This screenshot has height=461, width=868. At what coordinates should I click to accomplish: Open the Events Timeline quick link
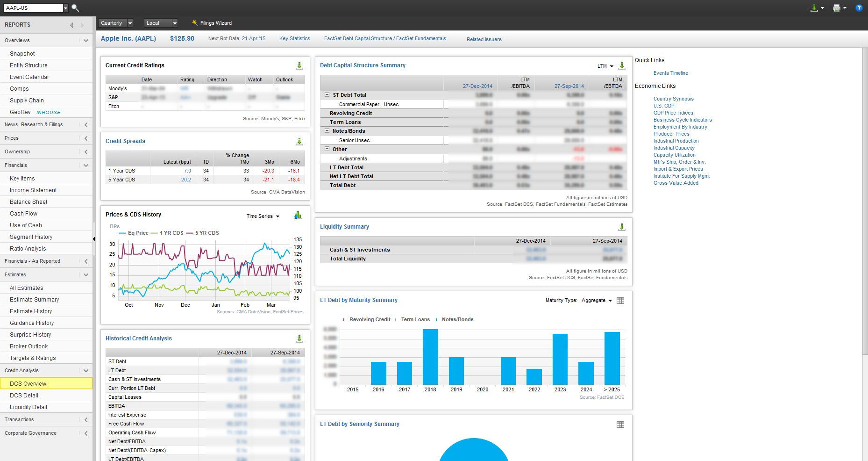tap(671, 73)
